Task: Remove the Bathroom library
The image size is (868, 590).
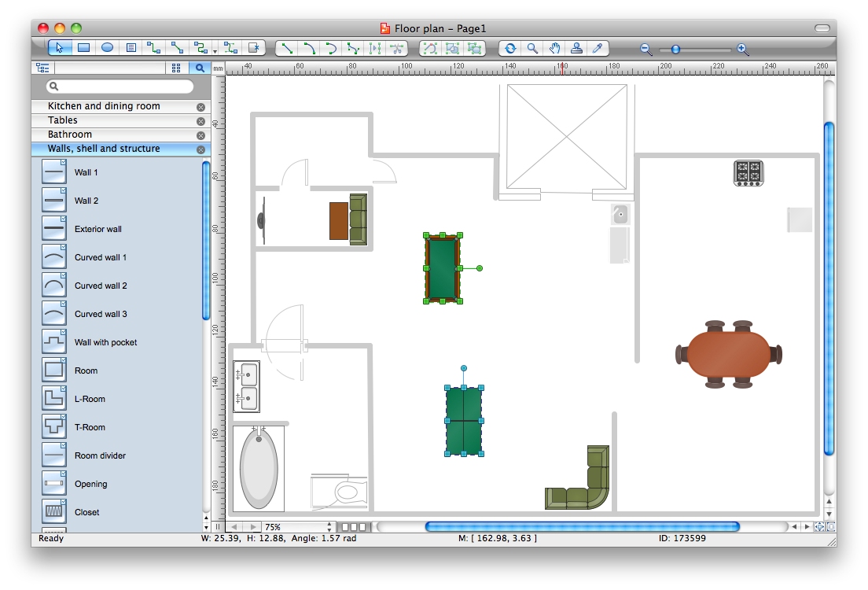Action: (200, 134)
